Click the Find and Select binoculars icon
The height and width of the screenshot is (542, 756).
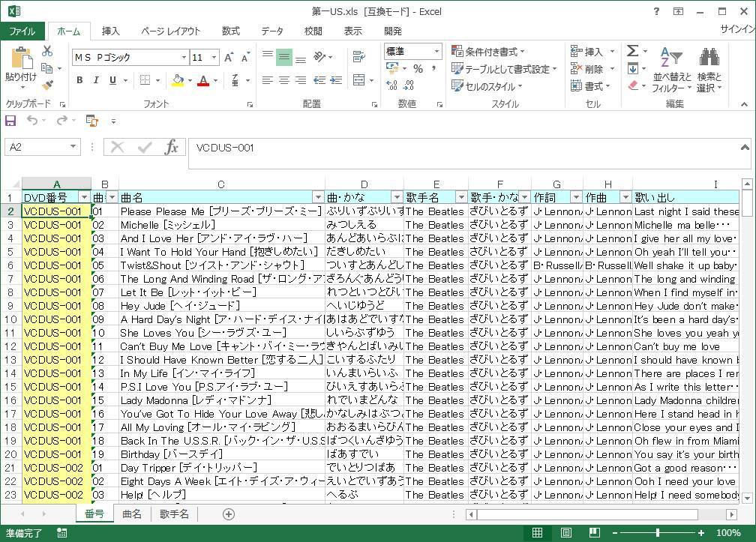(x=709, y=60)
